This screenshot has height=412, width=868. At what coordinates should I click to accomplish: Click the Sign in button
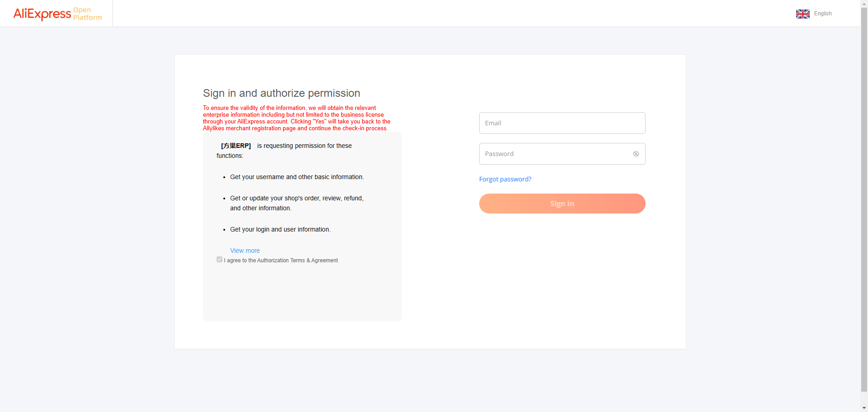click(x=562, y=204)
